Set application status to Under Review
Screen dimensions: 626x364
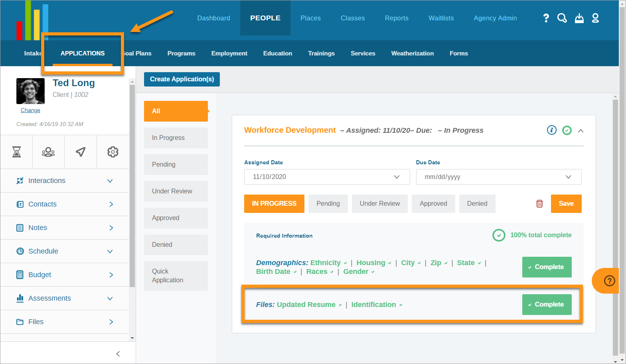coord(380,204)
